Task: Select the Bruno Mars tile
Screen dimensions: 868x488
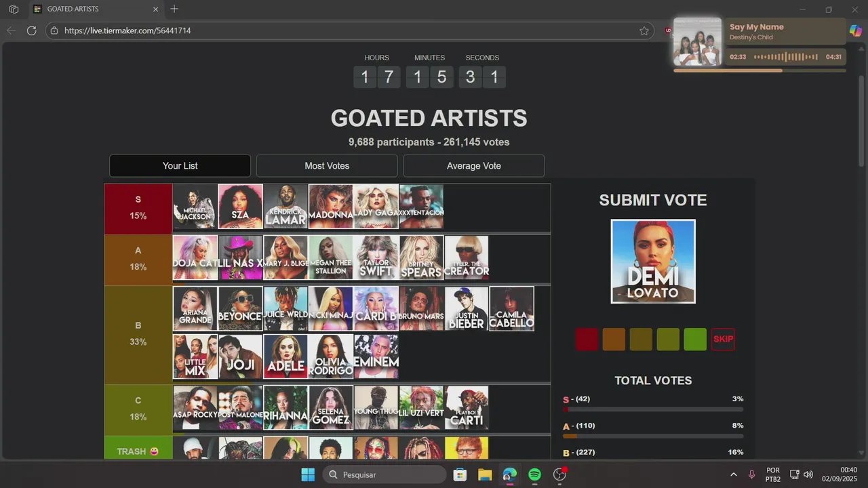Action: tap(421, 308)
